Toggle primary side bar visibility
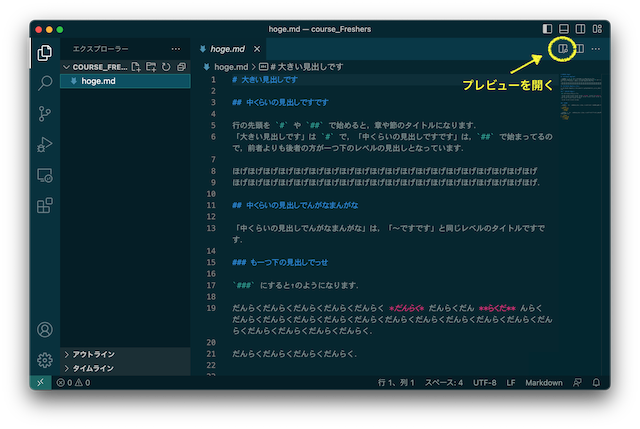The image size is (640, 429). tap(547, 29)
